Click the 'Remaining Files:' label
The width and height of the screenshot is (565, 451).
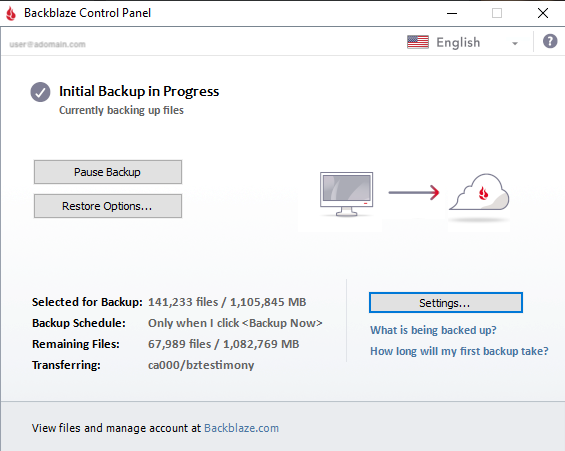click(76, 344)
